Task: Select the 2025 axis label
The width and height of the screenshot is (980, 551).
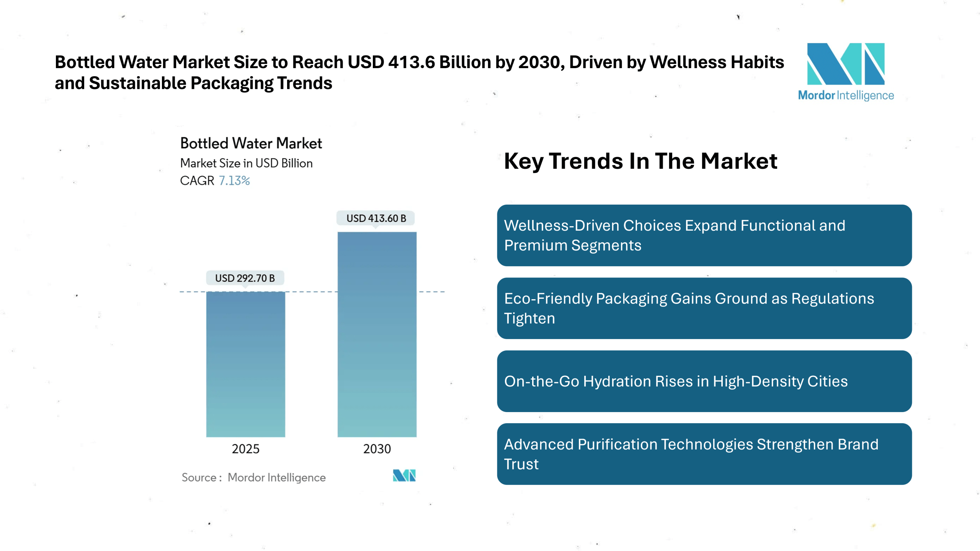Action: [x=245, y=448]
